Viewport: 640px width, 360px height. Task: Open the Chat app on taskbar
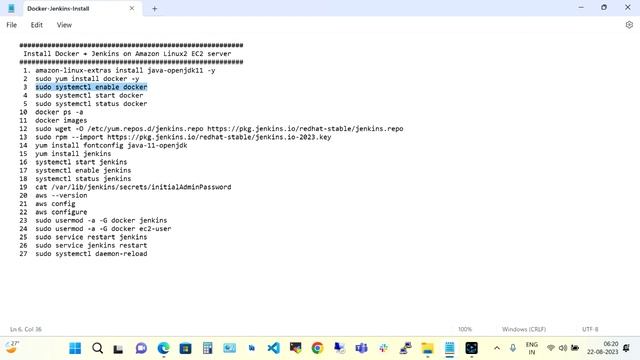[141, 348]
